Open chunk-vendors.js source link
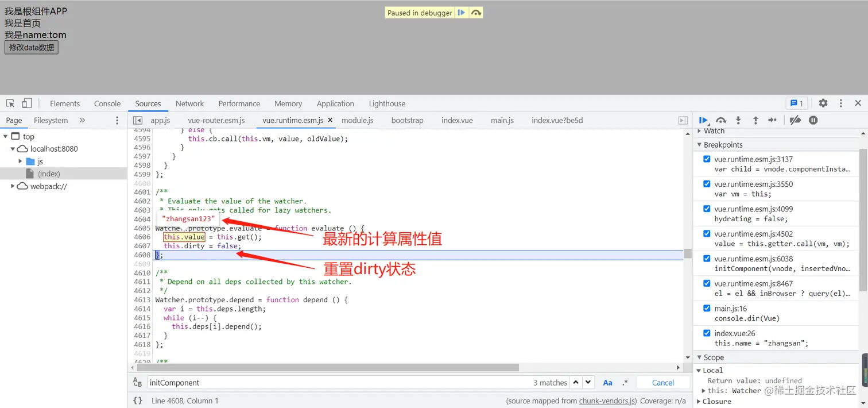 (x=607, y=401)
